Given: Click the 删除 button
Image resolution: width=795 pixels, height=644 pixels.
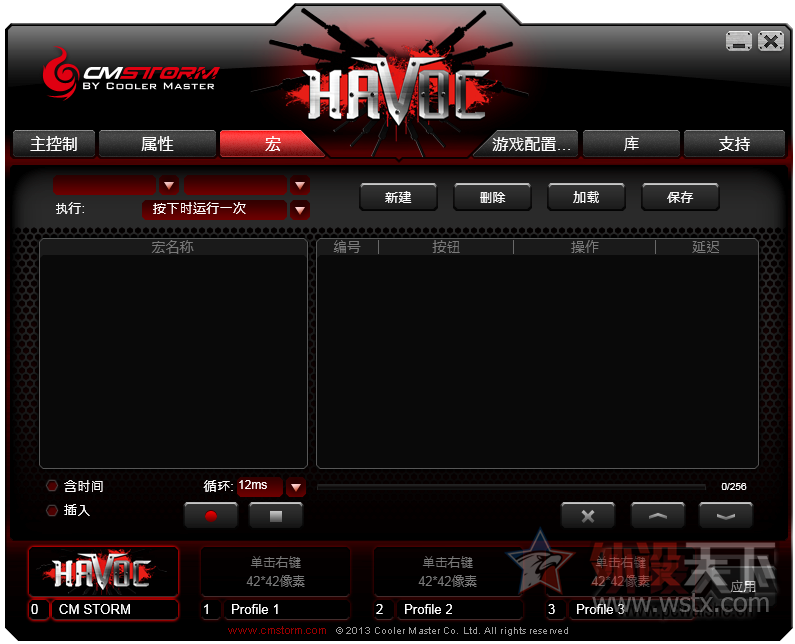Looking at the screenshot, I should pyautogui.click(x=492, y=197).
